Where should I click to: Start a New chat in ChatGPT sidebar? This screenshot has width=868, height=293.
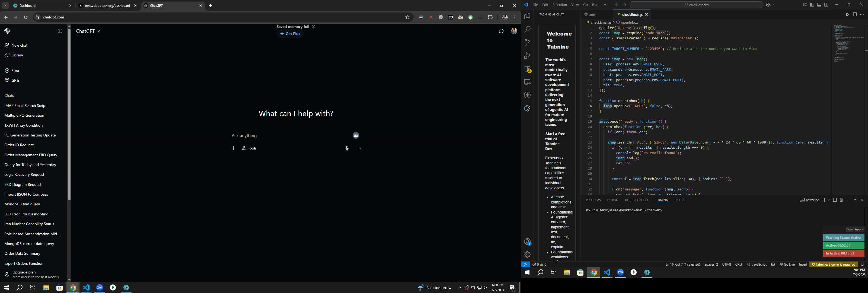(x=16, y=46)
